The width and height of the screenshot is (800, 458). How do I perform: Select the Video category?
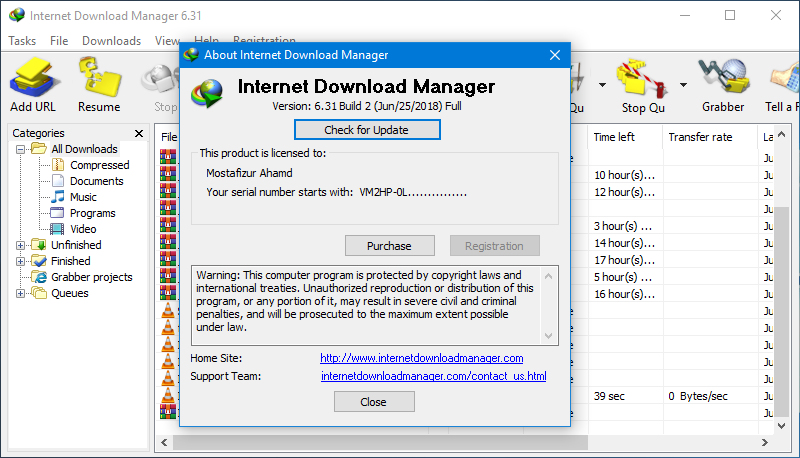coord(83,229)
